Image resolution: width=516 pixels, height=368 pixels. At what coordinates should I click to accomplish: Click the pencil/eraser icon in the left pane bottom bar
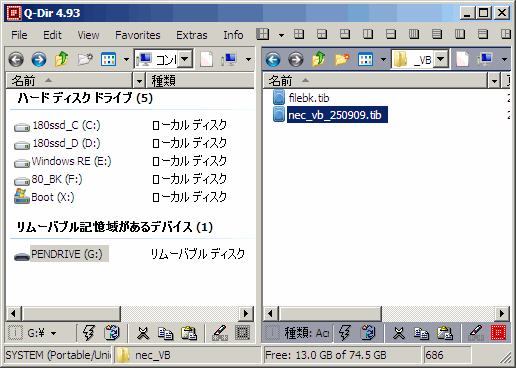tap(220, 333)
